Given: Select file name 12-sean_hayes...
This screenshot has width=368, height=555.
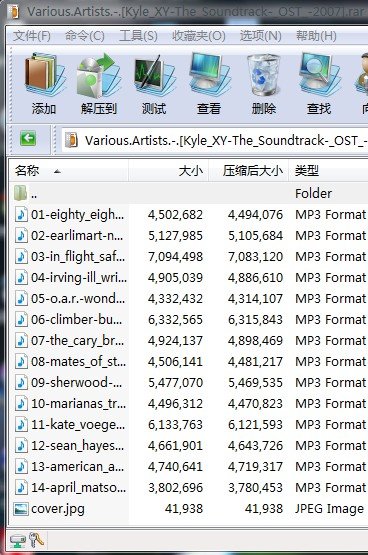Looking at the screenshot, I should pos(77,445).
